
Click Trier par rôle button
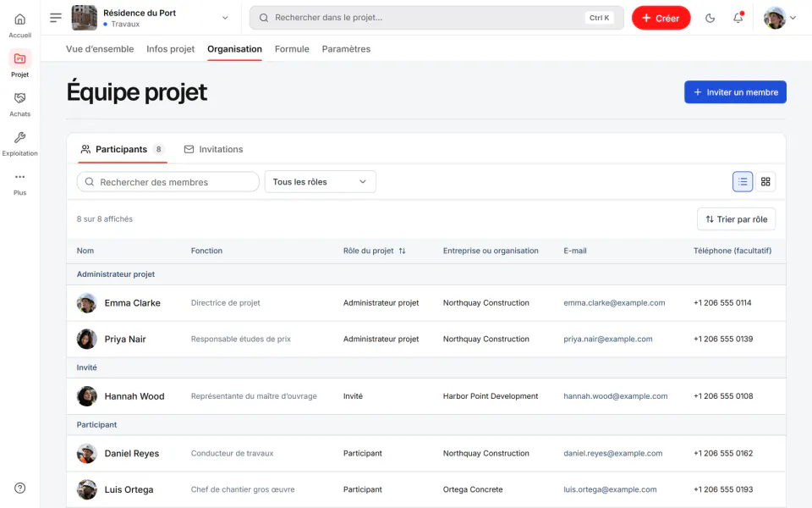pos(736,219)
